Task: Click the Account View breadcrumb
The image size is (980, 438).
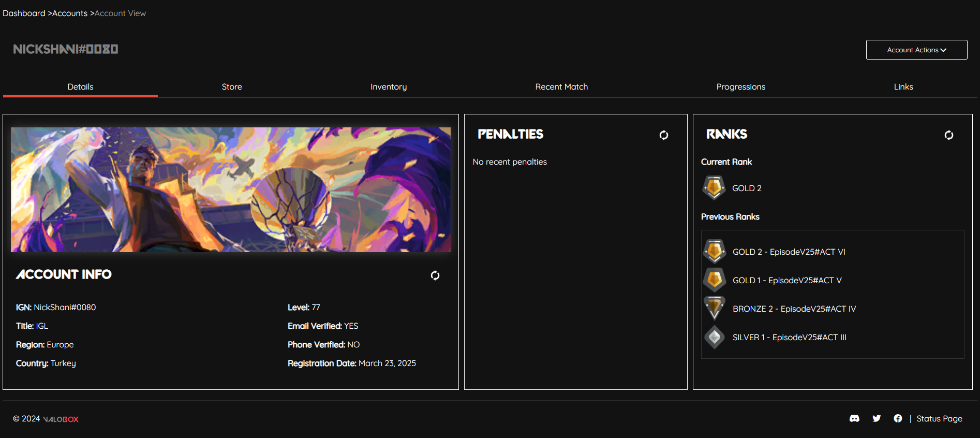Action: [120, 13]
